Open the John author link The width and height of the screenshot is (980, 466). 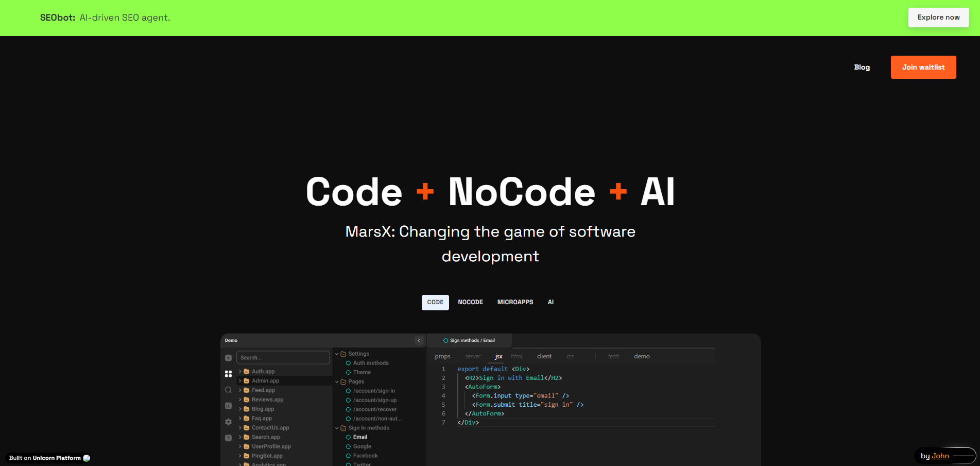pyautogui.click(x=940, y=456)
